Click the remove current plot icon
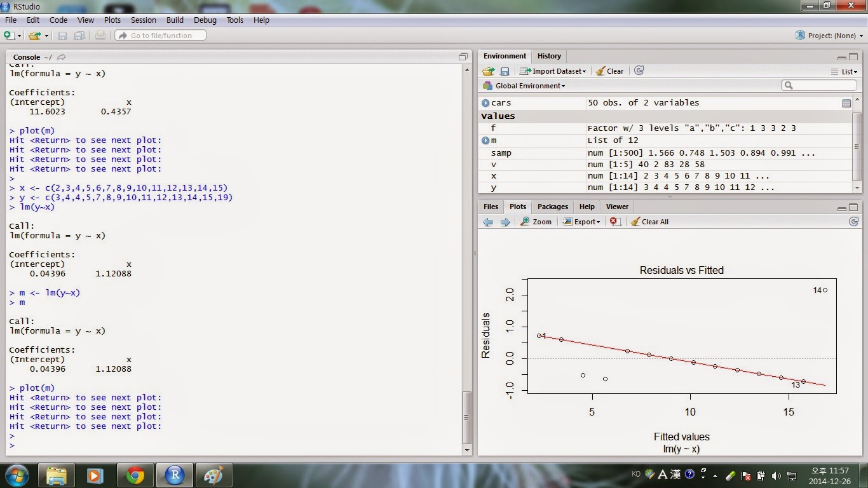Screen dimensions: 868x488 pos(614,221)
